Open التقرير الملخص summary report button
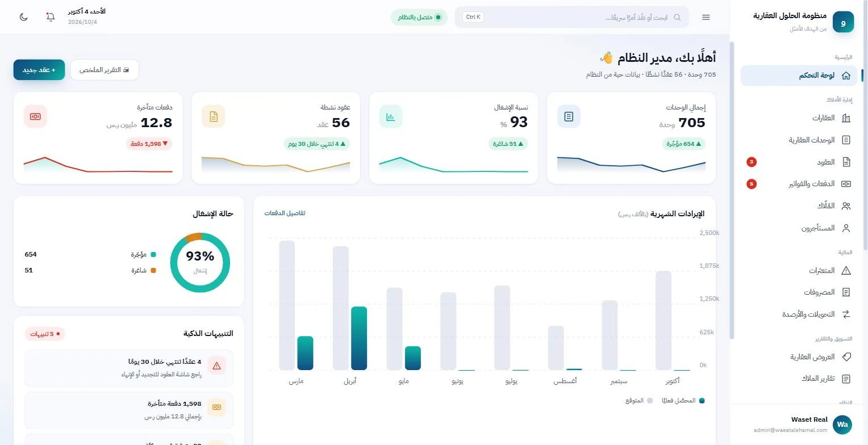The height and width of the screenshot is (445, 868). coord(105,70)
